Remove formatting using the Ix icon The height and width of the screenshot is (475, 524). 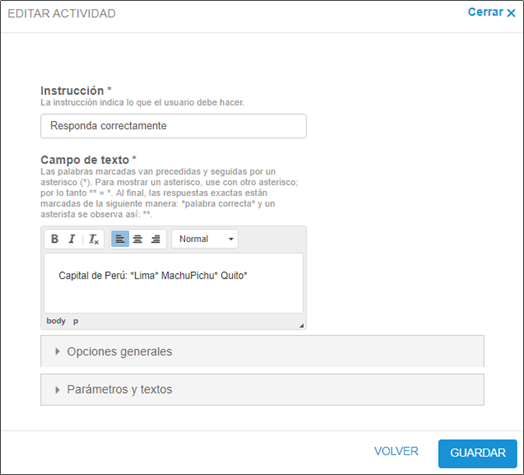click(x=94, y=239)
